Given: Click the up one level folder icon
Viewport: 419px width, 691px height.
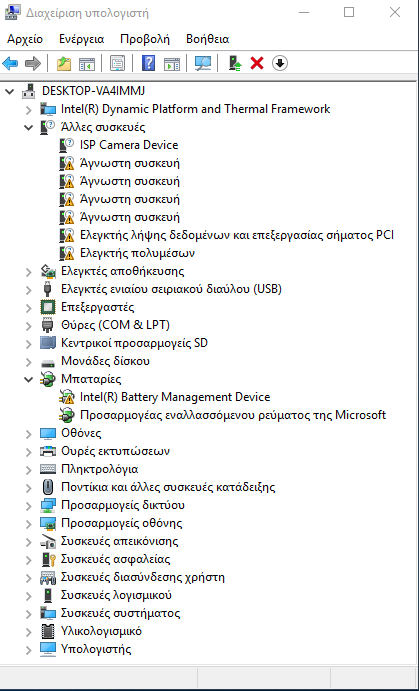Looking at the screenshot, I should [x=64, y=63].
